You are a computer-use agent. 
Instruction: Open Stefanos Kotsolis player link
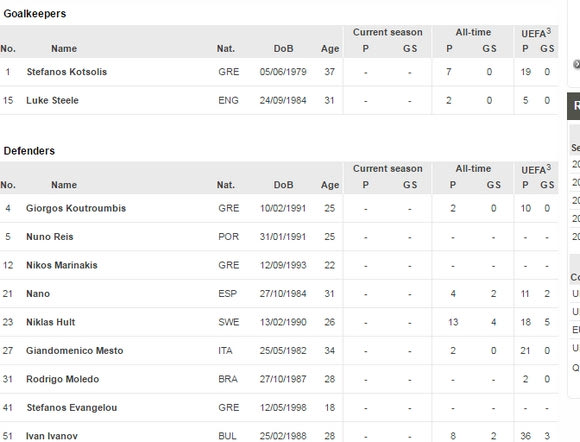67,72
